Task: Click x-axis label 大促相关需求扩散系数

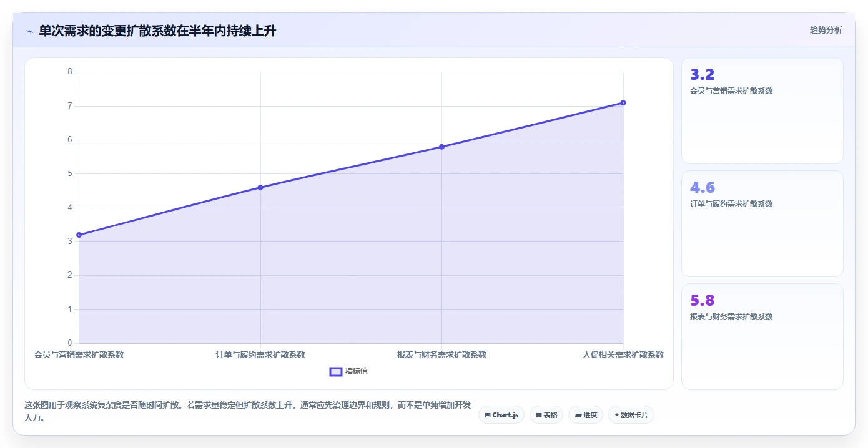Action: pyautogui.click(x=623, y=354)
